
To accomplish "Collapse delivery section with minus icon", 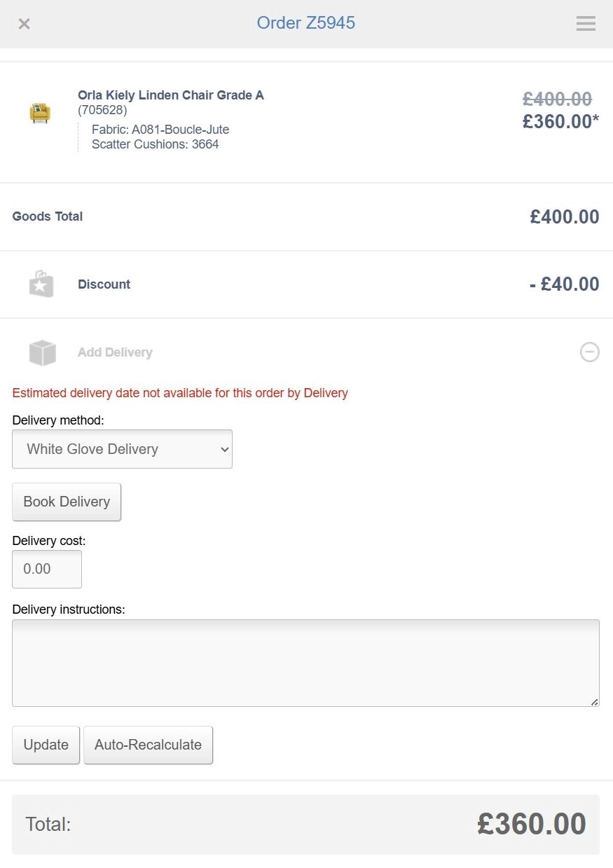I will 590,352.
